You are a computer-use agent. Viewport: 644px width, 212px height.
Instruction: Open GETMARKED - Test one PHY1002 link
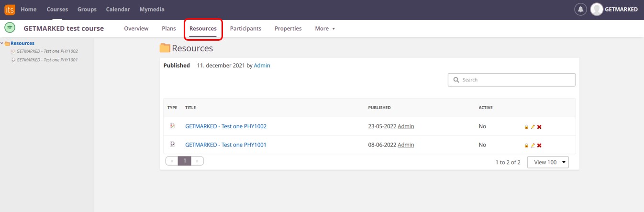[x=226, y=126]
